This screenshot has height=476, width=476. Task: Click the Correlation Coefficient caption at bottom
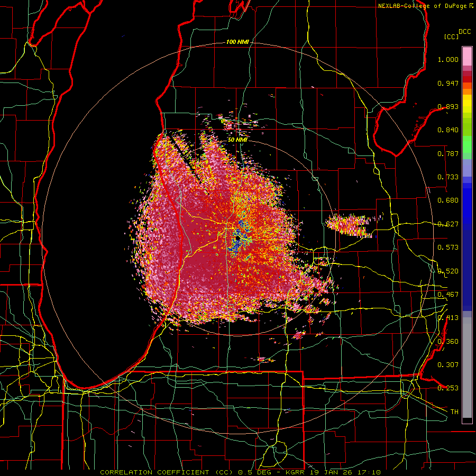pos(240,472)
